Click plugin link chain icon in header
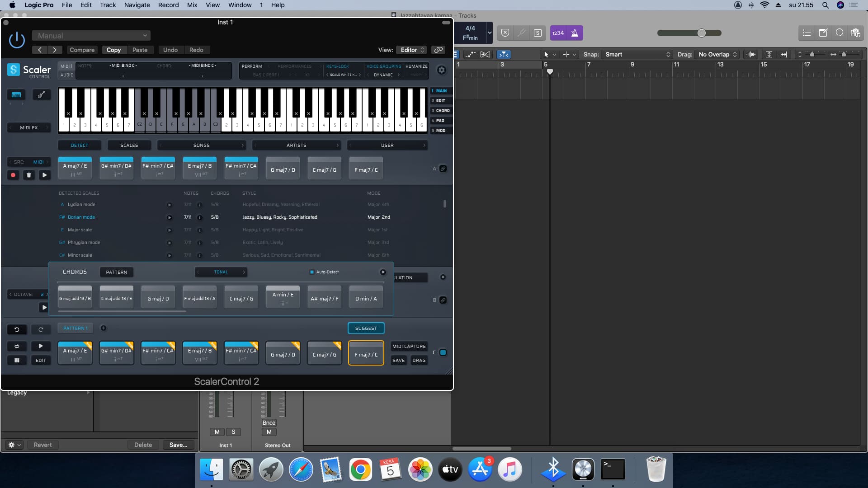Image resolution: width=868 pixels, height=488 pixels. [438, 50]
